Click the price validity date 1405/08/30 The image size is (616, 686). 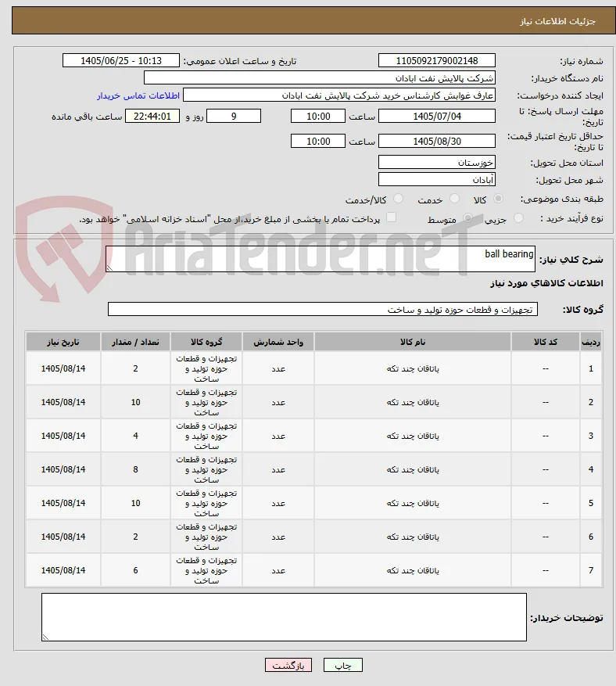[x=437, y=141]
